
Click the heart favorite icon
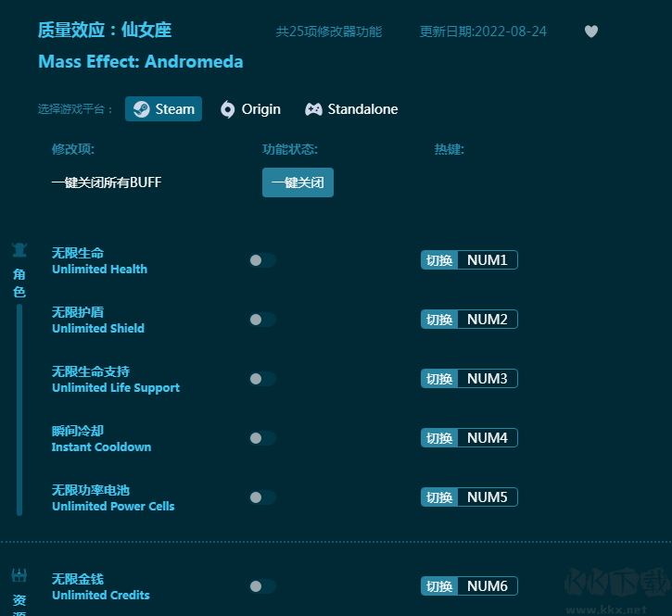click(591, 31)
